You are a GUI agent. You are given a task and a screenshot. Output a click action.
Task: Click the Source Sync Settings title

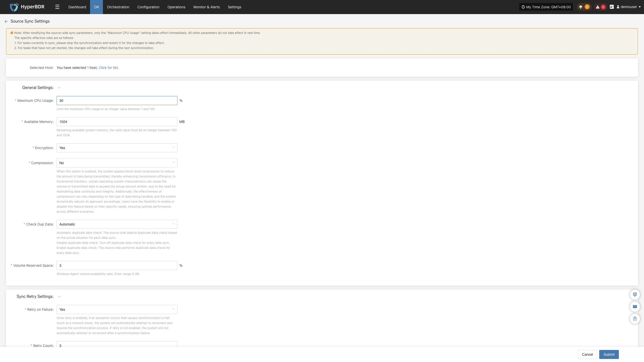[x=30, y=21]
